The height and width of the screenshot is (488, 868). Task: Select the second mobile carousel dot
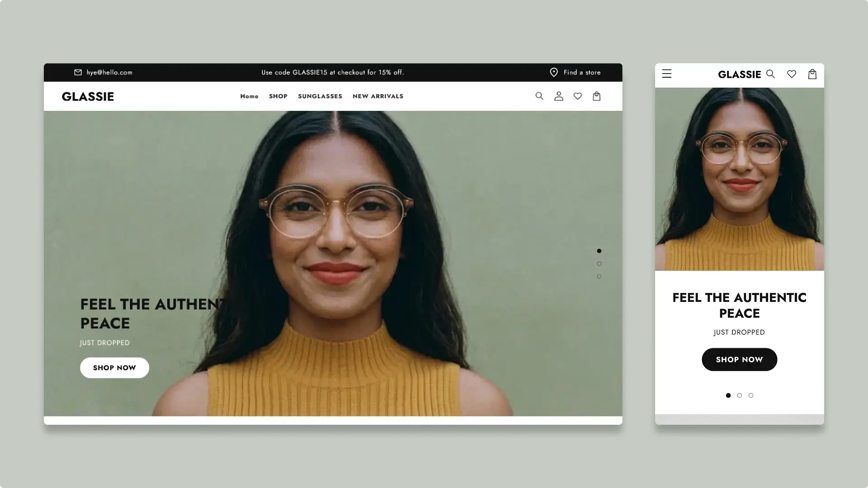[x=740, y=395]
